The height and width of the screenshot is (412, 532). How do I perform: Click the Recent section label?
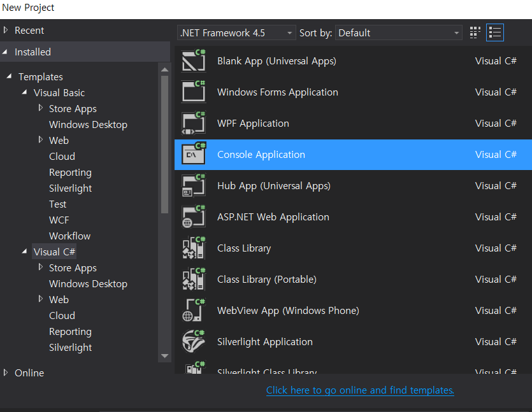click(x=29, y=30)
